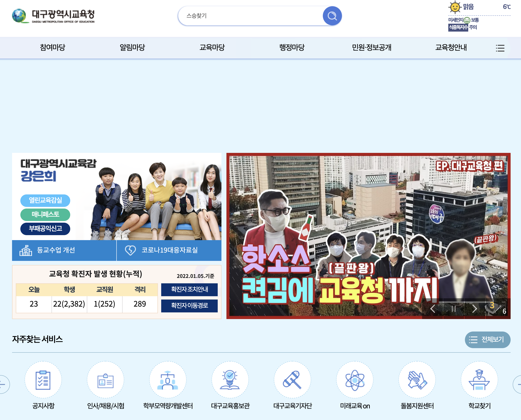
Task: Go to the previous banner slide
Action: [x=433, y=309]
